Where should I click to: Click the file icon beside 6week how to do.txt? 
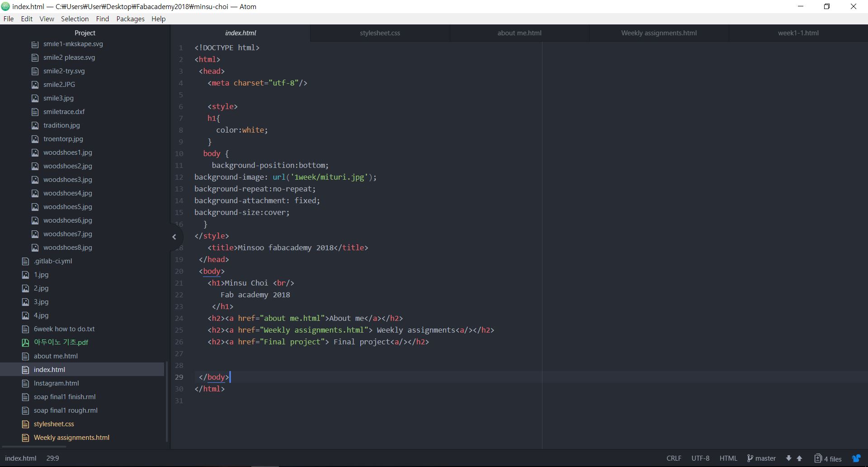point(25,329)
